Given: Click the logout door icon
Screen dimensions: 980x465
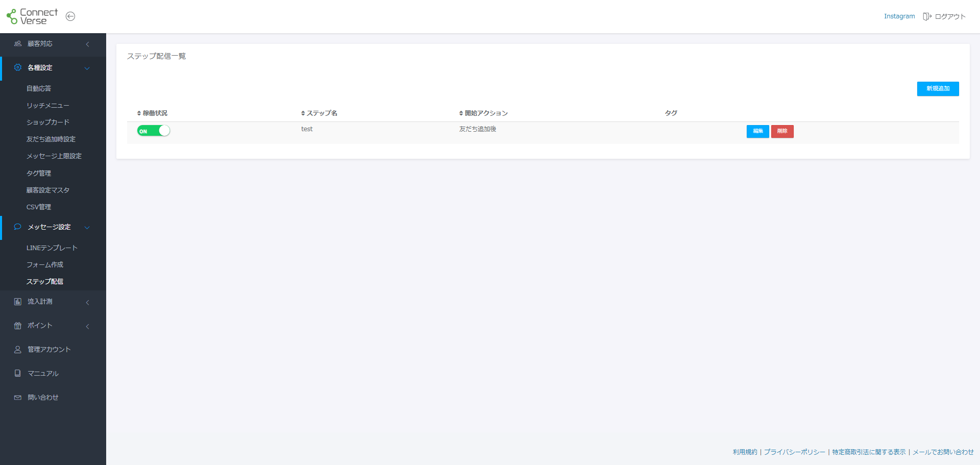Looking at the screenshot, I should point(927,16).
